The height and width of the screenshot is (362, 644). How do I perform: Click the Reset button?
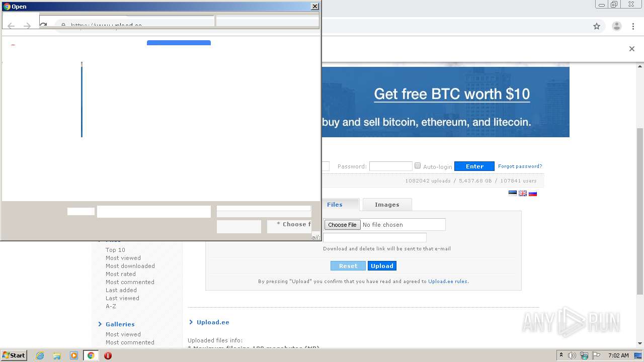(348, 266)
